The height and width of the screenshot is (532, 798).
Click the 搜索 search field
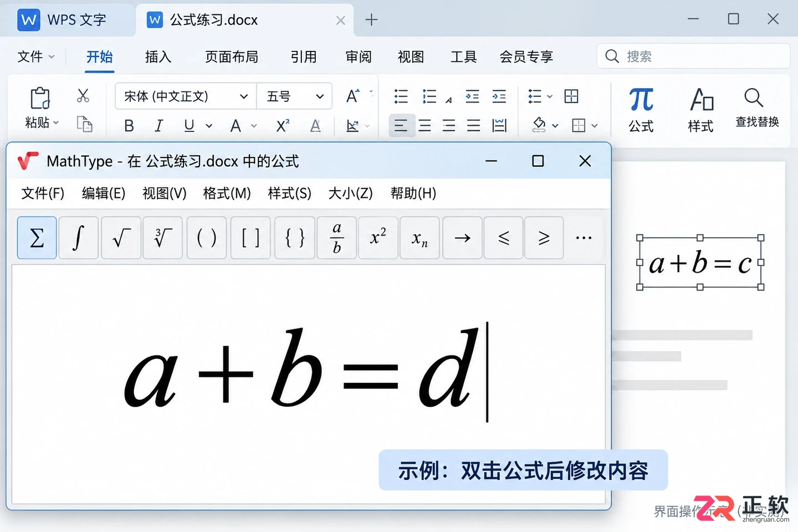[x=693, y=56]
